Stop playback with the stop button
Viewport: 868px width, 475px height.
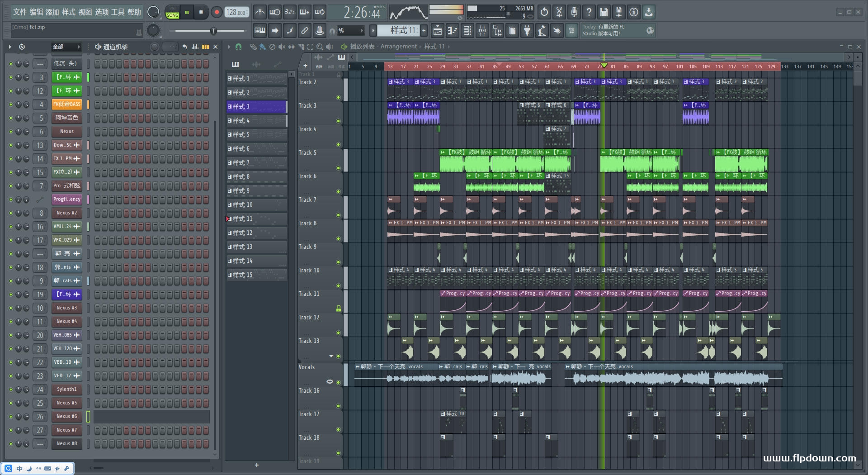[201, 12]
